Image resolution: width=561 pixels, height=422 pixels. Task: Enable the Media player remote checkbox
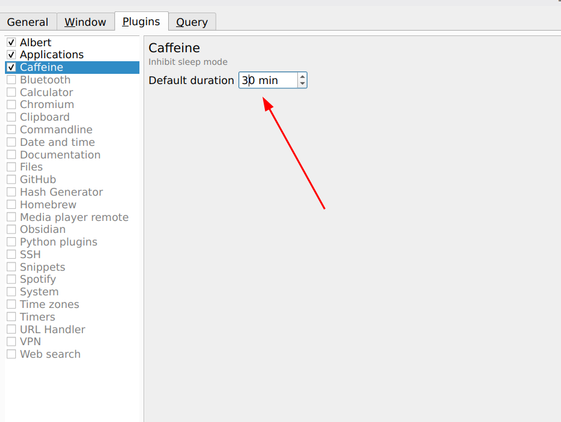(11, 217)
